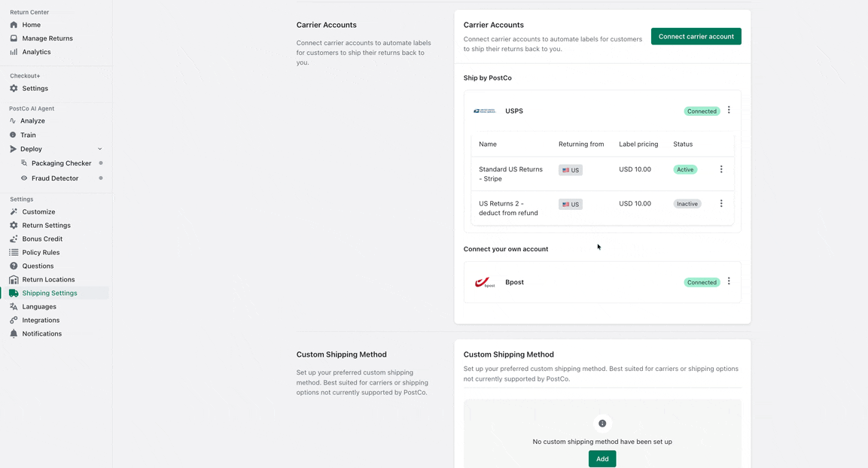The width and height of the screenshot is (868, 468).
Task: Click the Packaging Checker status dot
Action: point(101,163)
